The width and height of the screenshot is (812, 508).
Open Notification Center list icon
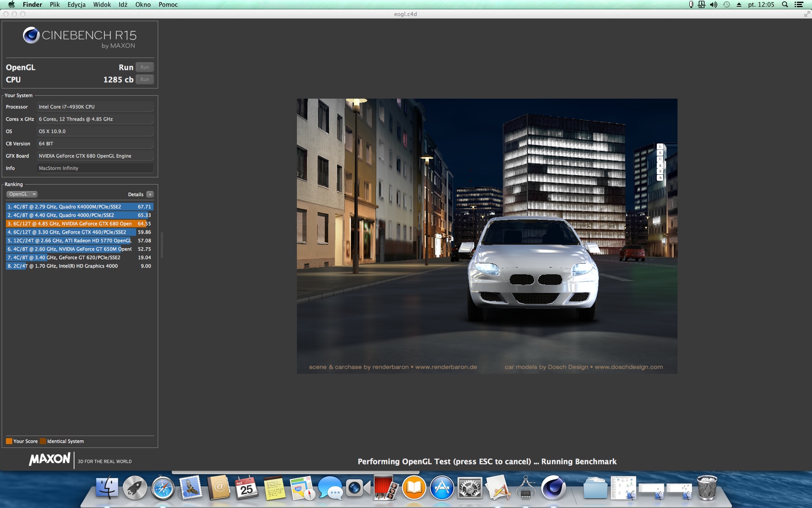799,5
